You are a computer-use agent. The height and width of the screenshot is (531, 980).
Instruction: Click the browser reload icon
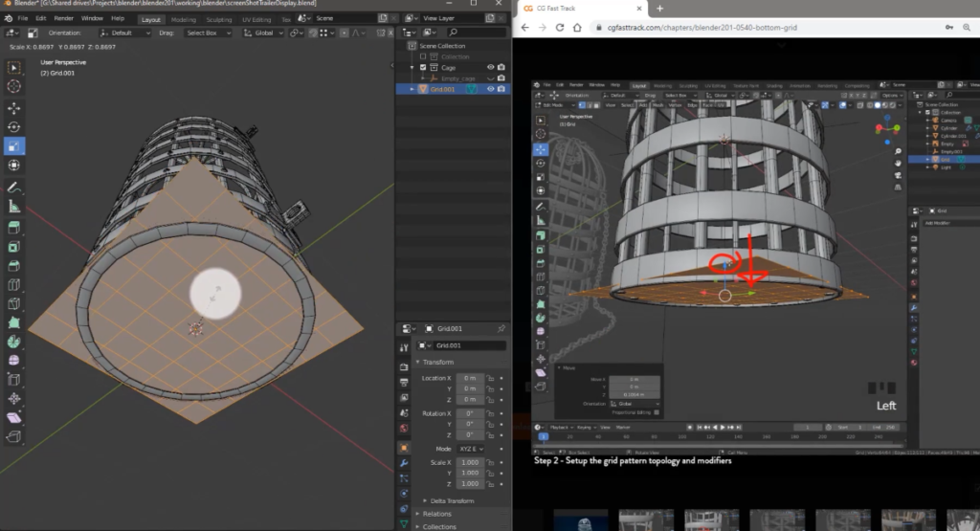pos(559,28)
